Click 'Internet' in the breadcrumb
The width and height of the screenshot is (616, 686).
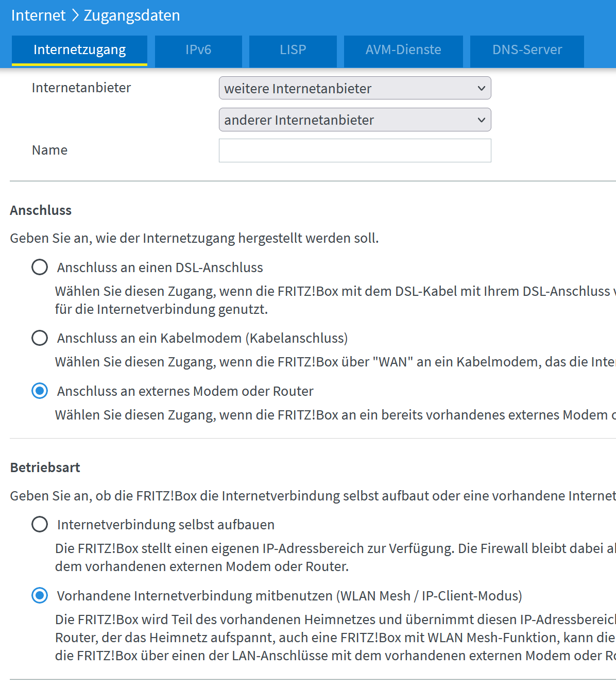39,15
